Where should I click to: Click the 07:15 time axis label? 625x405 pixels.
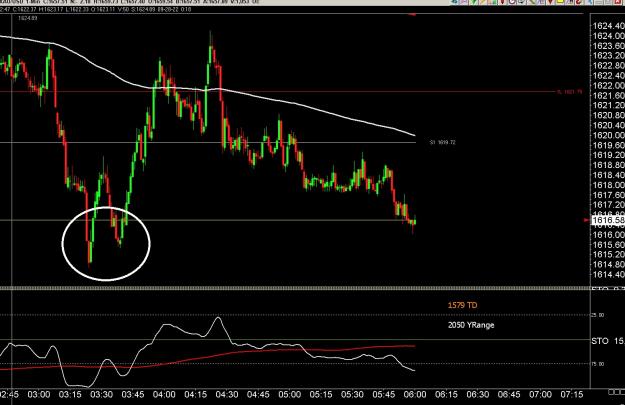click(x=572, y=395)
